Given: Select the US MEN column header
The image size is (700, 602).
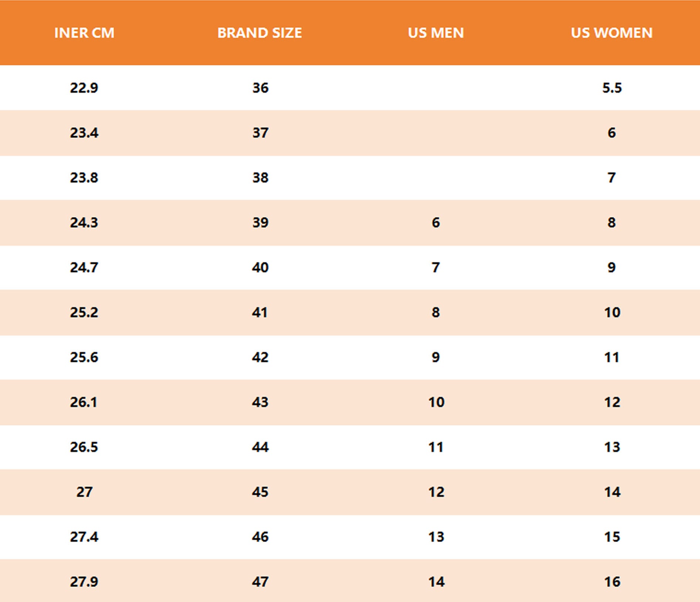Looking at the screenshot, I should coord(436,33).
